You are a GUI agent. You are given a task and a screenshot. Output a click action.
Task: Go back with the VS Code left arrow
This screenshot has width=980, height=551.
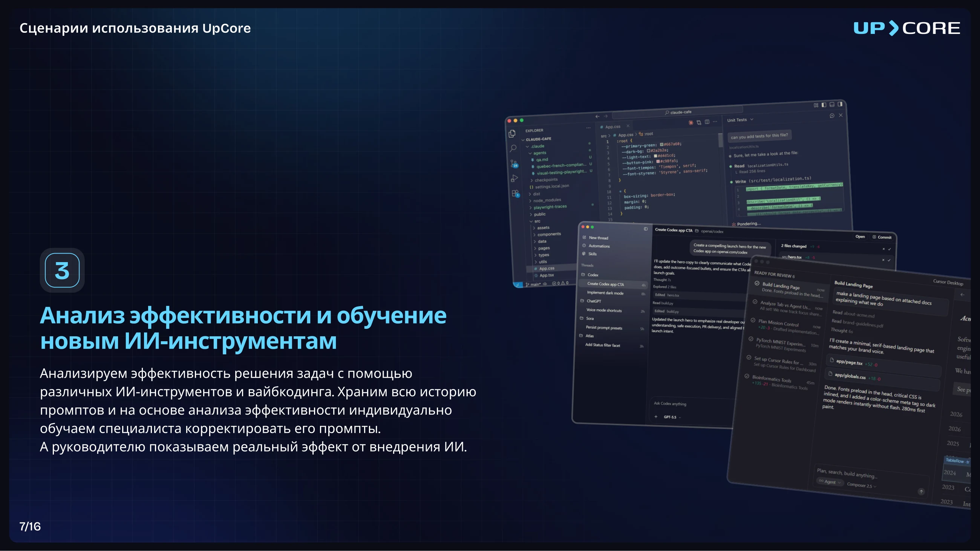click(x=597, y=116)
